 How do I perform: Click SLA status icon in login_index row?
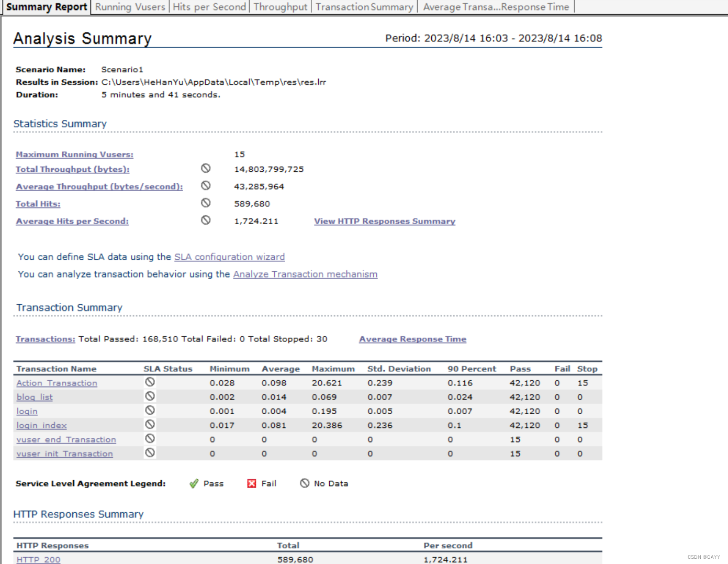(x=150, y=424)
